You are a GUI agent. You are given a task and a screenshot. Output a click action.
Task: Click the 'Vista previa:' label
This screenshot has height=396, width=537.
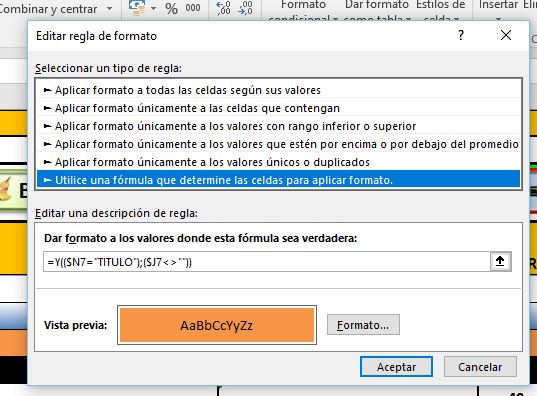click(x=75, y=325)
